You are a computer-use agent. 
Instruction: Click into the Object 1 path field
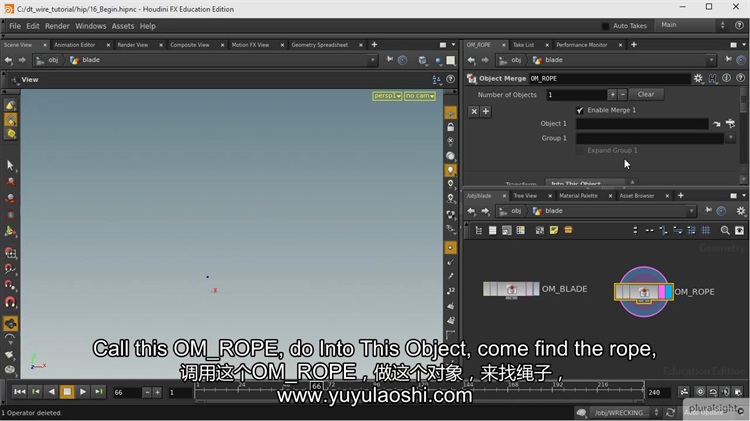[x=642, y=124]
